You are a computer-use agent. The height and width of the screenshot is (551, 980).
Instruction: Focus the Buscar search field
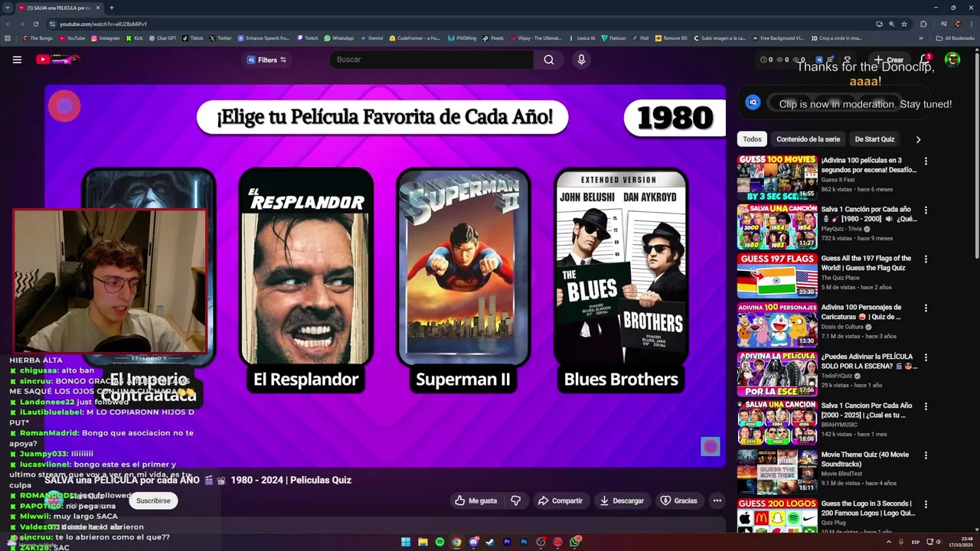point(433,60)
